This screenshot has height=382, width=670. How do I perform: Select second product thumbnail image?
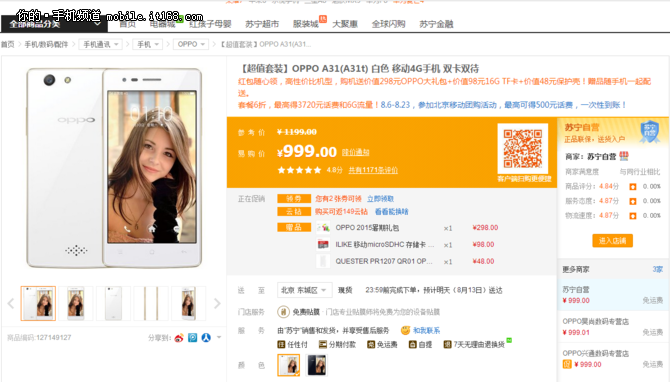[x=76, y=303]
